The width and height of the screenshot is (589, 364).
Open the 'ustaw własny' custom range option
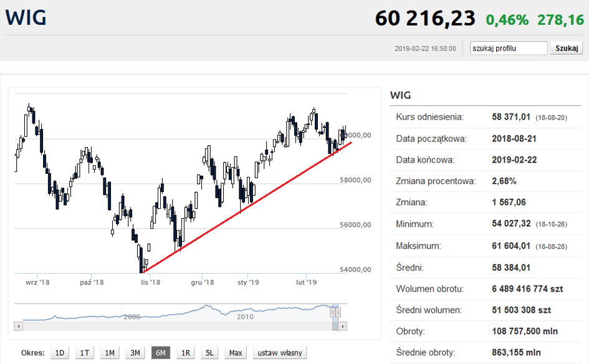280,353
